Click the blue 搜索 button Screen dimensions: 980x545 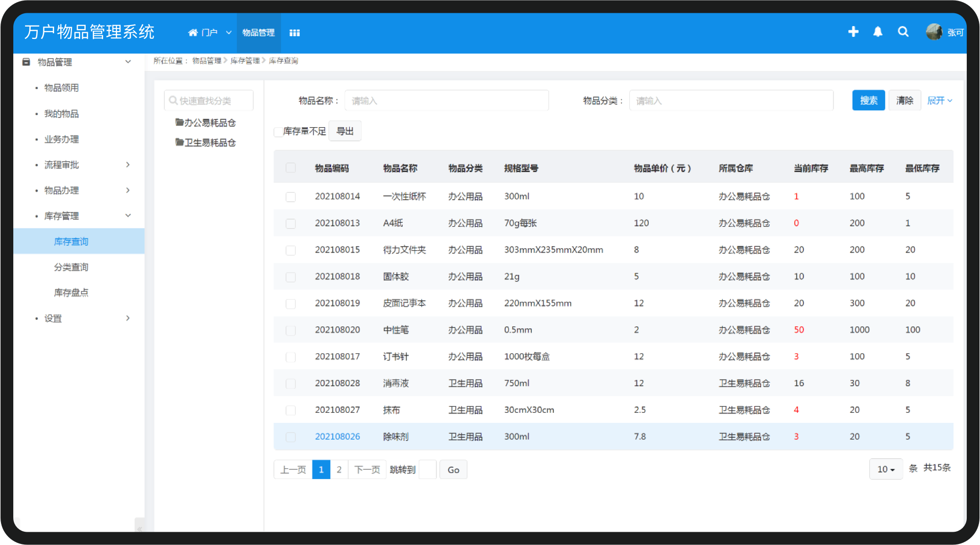coord(868,100)
